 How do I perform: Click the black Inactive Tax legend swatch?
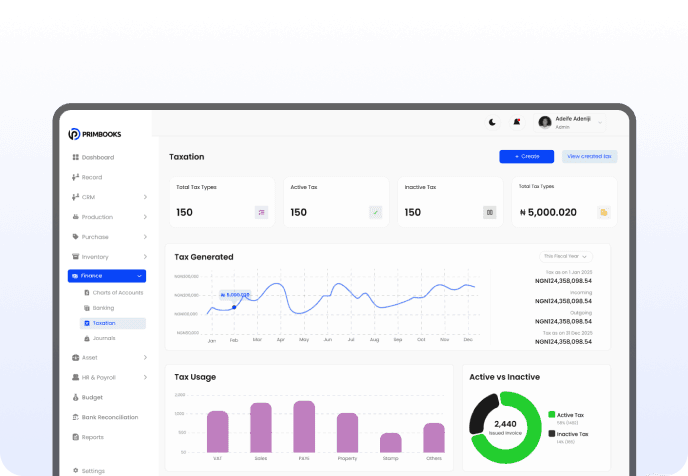point(552,433)
